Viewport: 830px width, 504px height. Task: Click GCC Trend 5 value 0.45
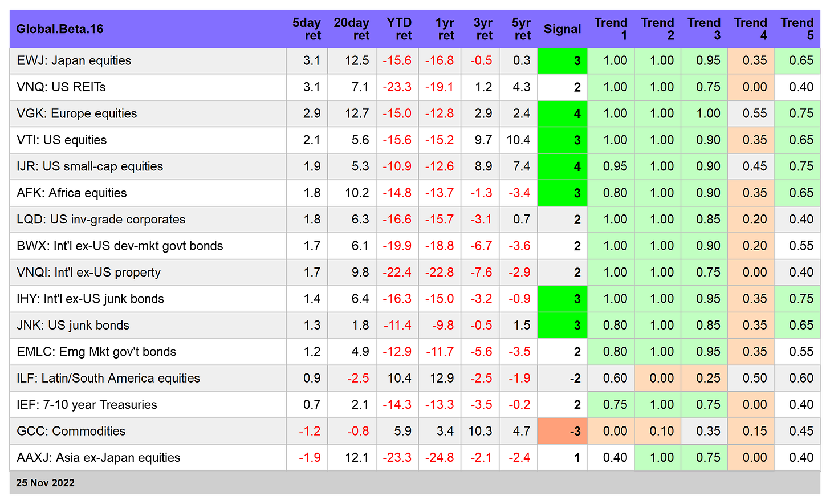pos(801,431)
